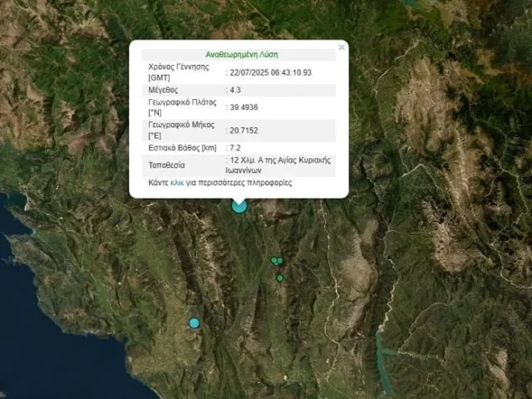532x399 pixels.
Task: Close the earthquake info popup
Action: 341,48
